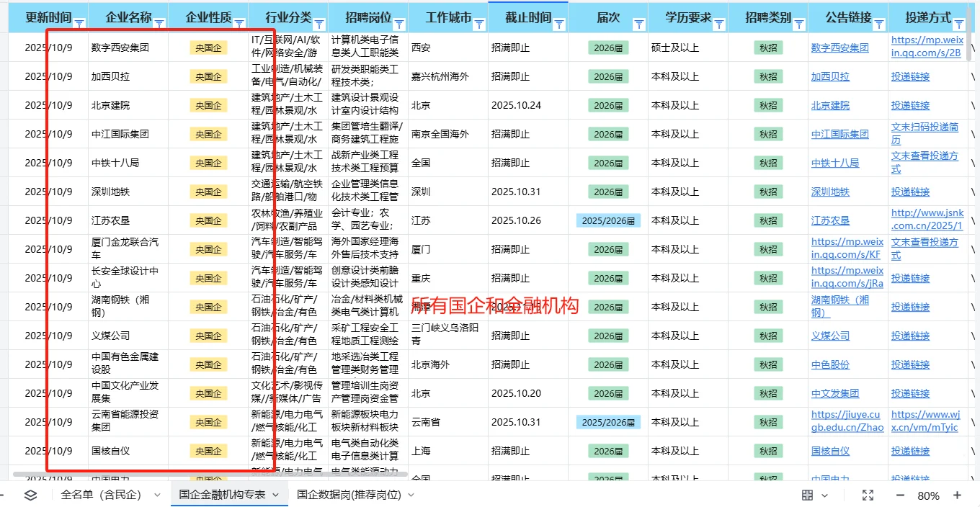Open filter for 届次 column
Viewport: 980px width, 507px height.
click(x=638, y=24)
